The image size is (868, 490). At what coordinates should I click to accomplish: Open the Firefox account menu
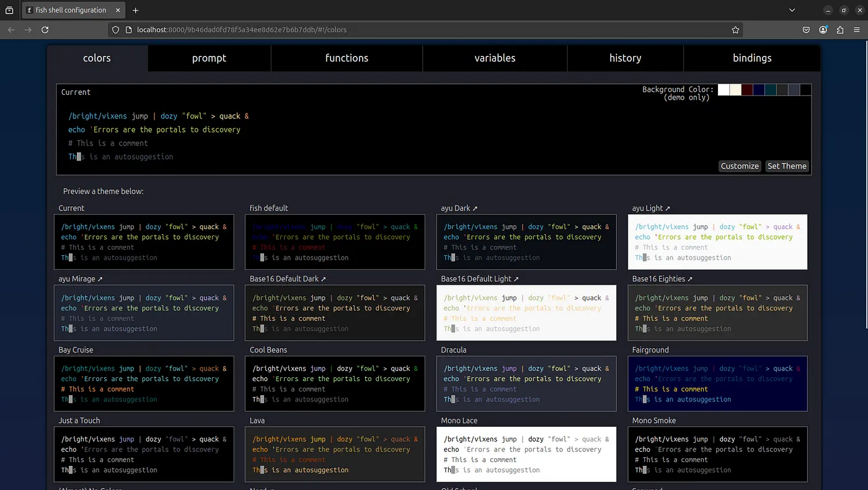pyautogui.click(x=823, y=30)
